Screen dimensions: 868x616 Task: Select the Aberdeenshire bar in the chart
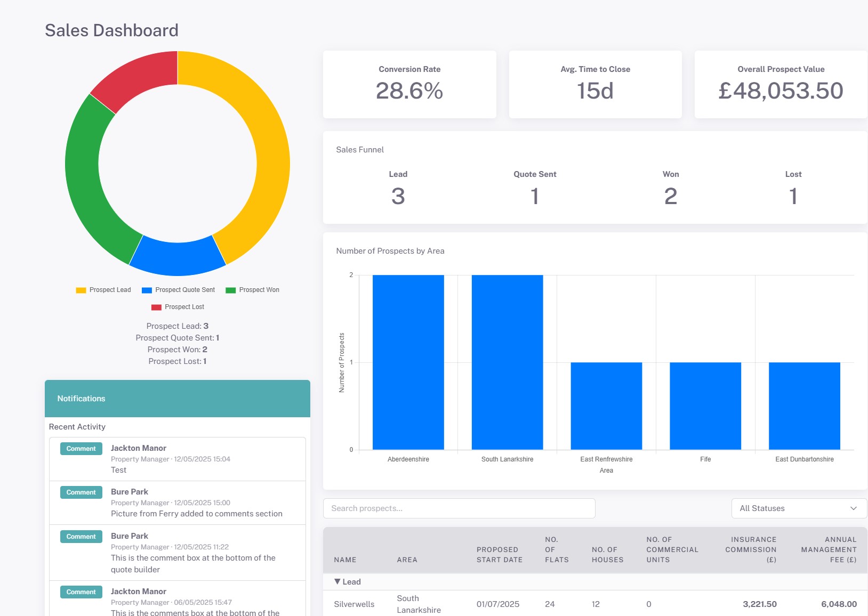click(x=408, y=362)
